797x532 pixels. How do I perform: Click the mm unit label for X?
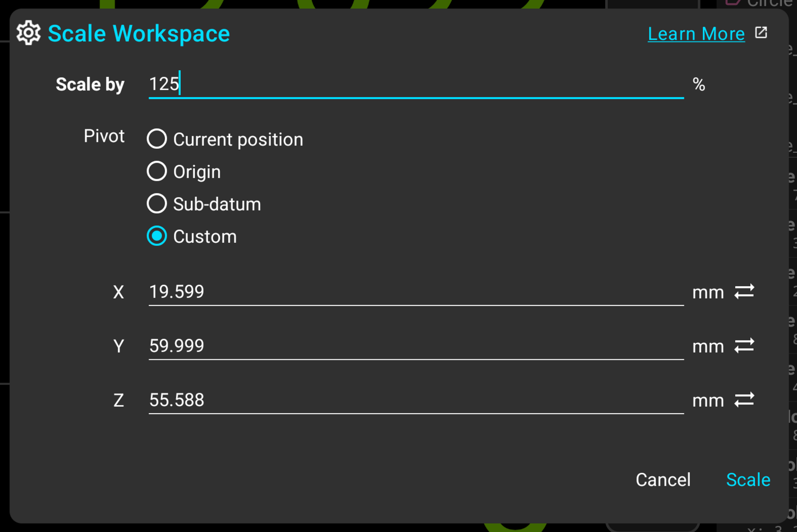708,293
